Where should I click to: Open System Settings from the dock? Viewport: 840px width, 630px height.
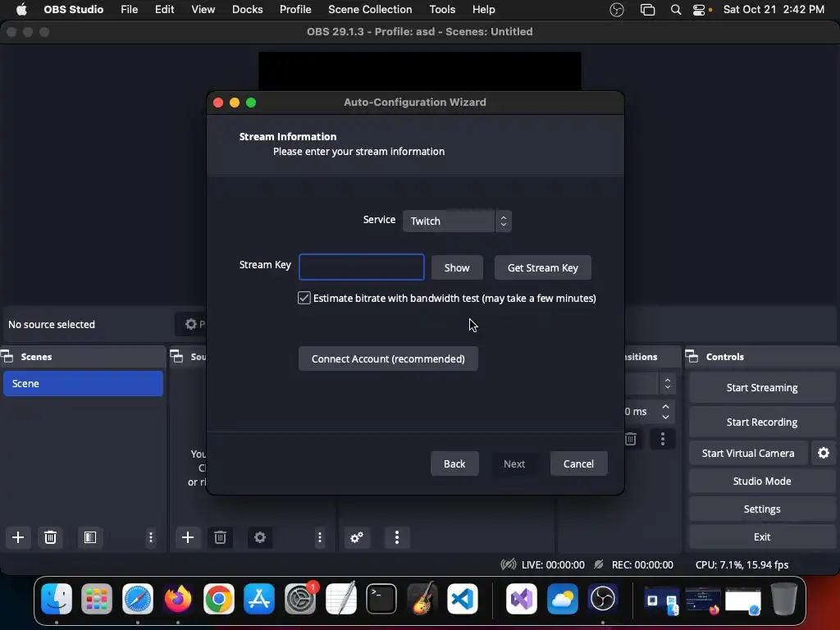300,598
